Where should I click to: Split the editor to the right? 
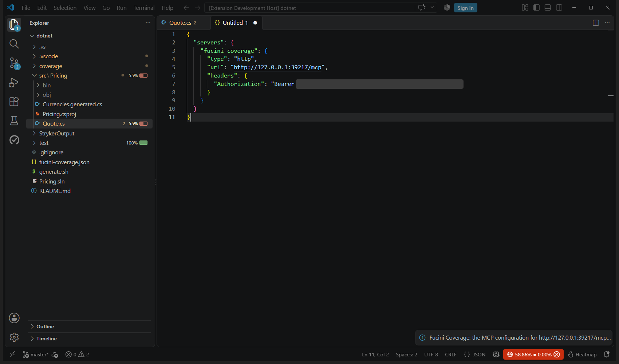click(596, 23)
